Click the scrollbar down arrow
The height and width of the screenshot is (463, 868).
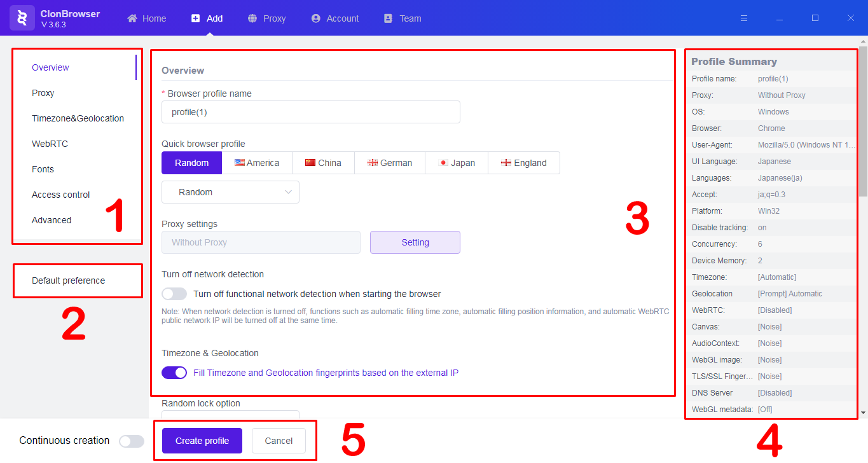point(863,413)
